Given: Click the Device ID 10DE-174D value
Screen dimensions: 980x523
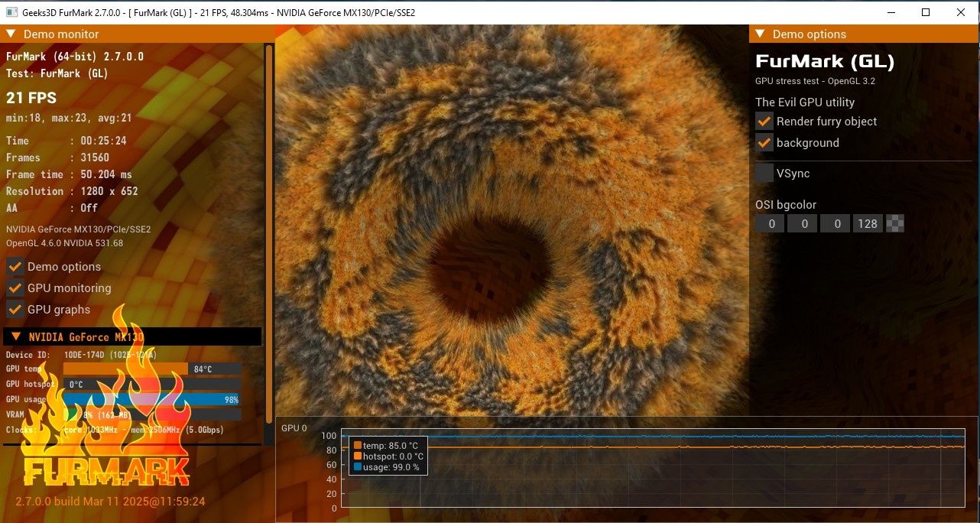Looking at the screenshot, I should (110, 355).
